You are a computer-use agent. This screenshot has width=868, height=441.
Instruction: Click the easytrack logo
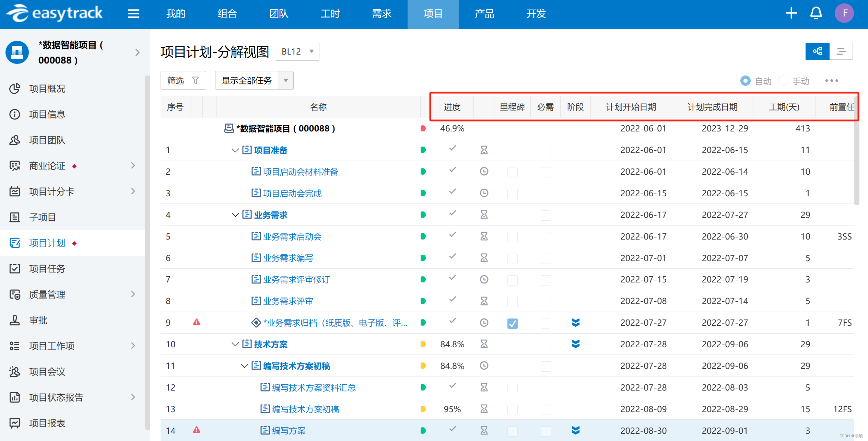point(54,13)
